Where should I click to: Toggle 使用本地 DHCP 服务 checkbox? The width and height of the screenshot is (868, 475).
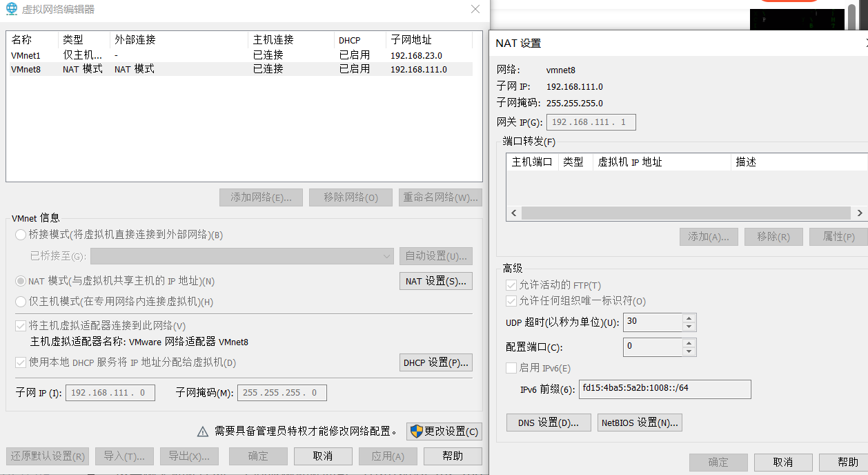(21, 362)
